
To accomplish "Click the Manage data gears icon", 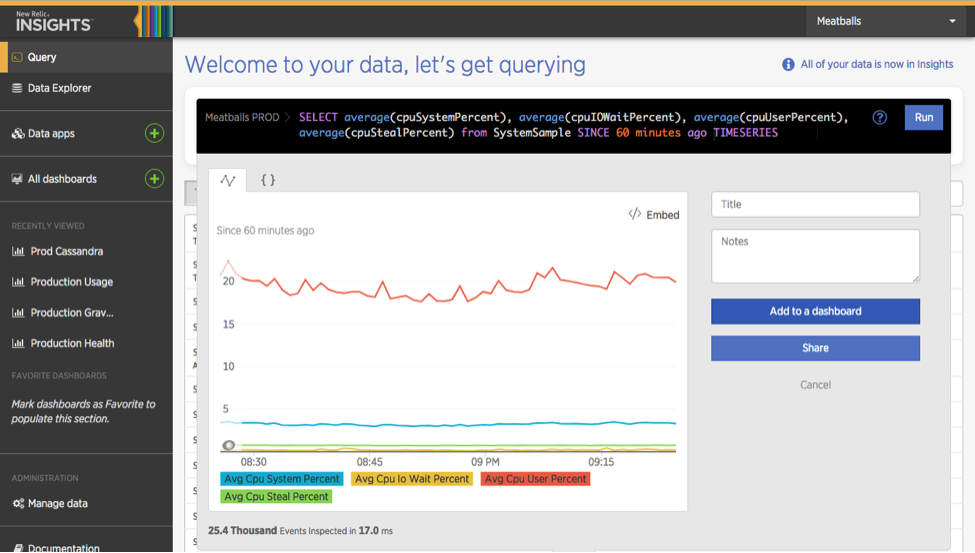I will tap(19, 504).
